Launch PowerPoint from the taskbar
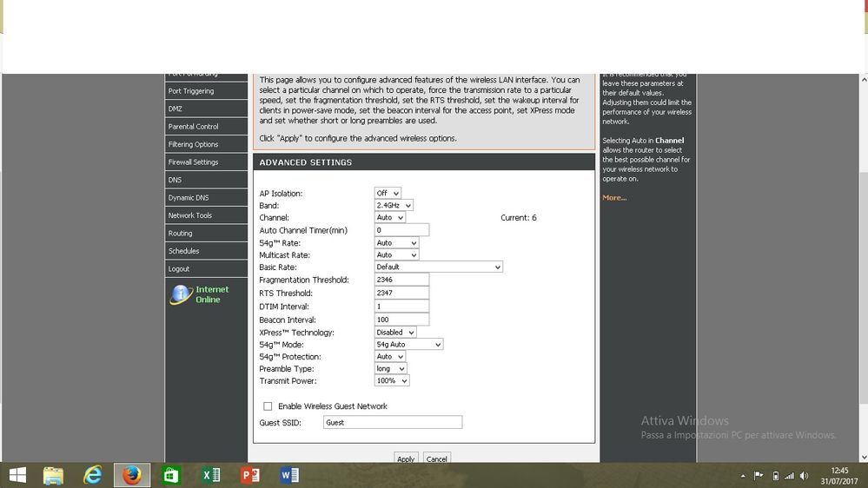 250,475
